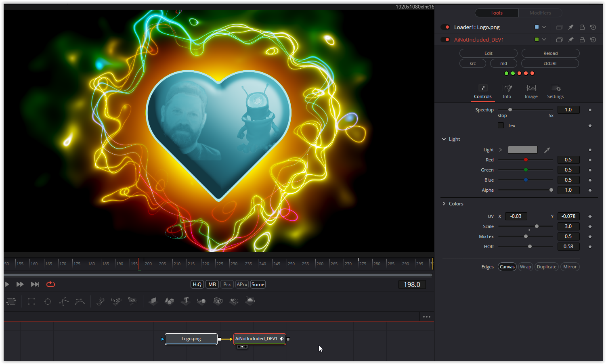Open the Info tab
The image size is (606, 364).
tap(507, 92)
